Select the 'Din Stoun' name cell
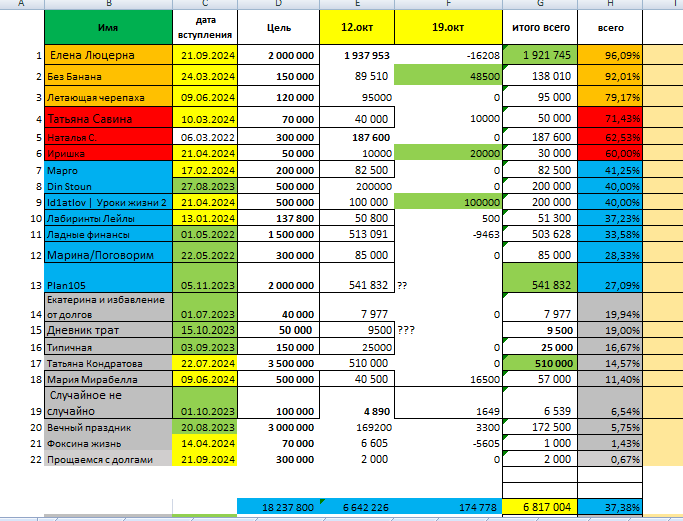The image size is (683, 521). 108,186
